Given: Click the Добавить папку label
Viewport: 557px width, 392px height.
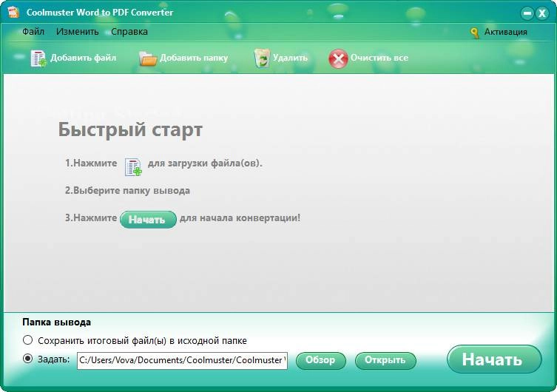Looking at the screenshot, I should click(x=194, y=58).
